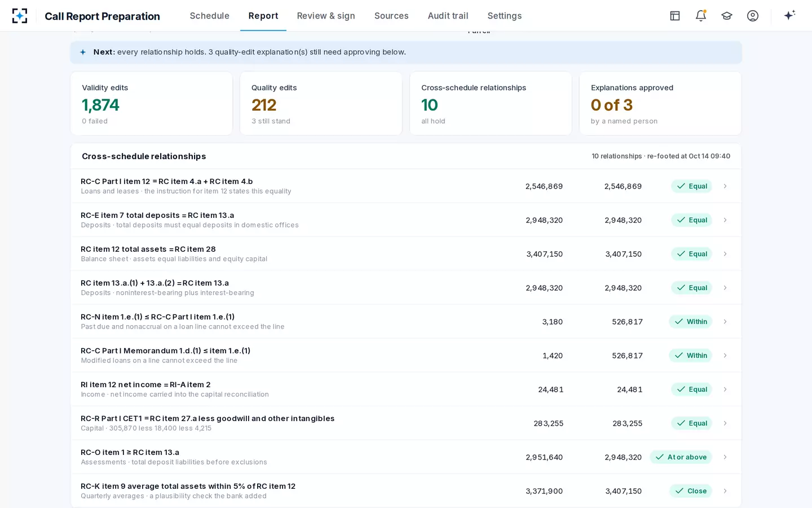Click the Within badge on Memorandum 1.d.(1) row
Image resolution: width=812 pixels, height=508 pixels.
point(691,356)
